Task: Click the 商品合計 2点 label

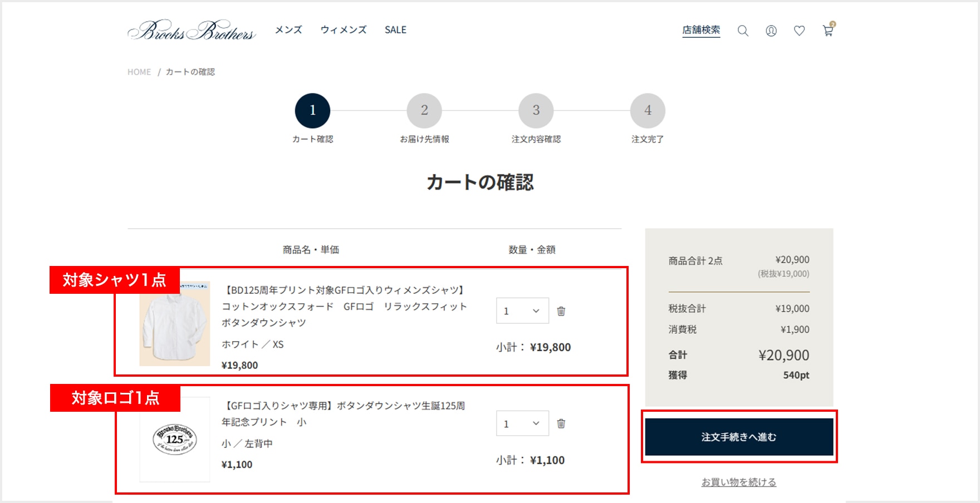Action: tap(695, 260)
